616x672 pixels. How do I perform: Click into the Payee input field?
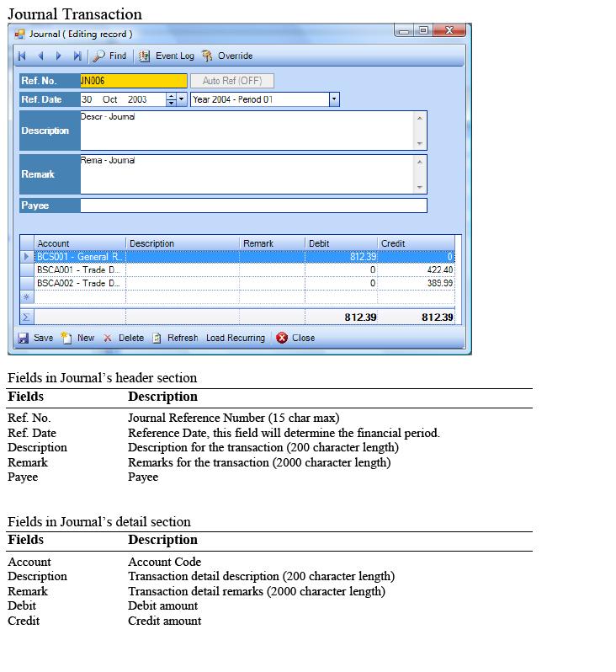pyautogui.click(x=252, y=205)
